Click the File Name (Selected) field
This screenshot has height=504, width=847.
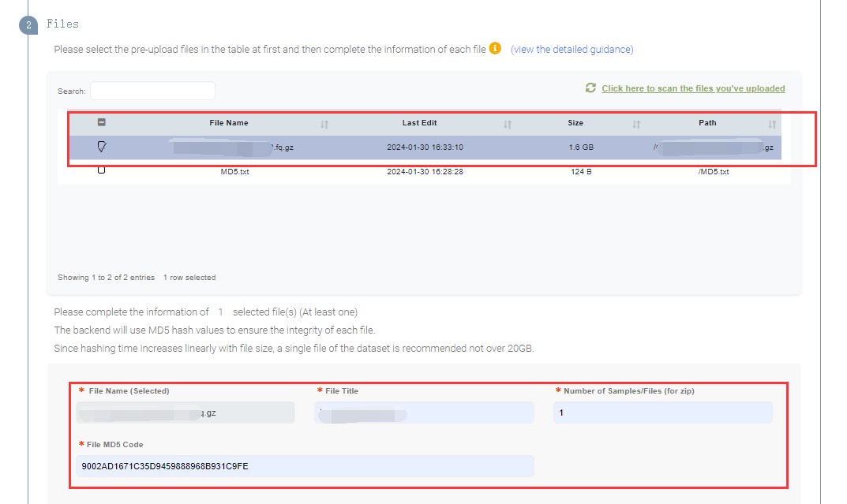[186, 413]
